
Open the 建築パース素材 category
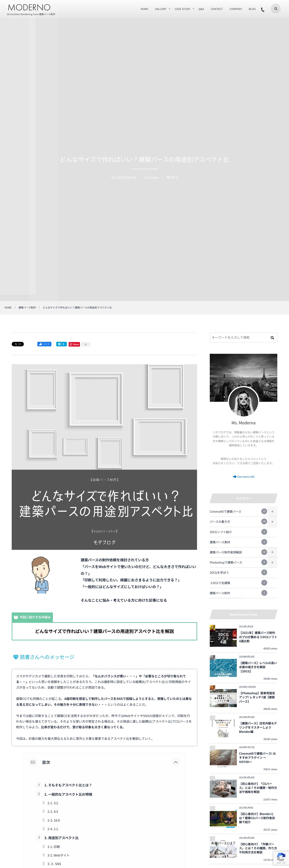220,542
